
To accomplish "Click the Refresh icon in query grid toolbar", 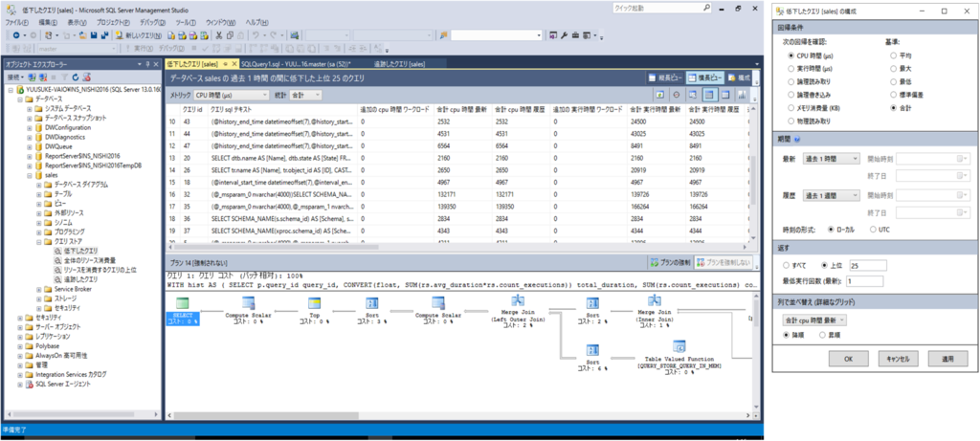I will click(x=660, y=95).
